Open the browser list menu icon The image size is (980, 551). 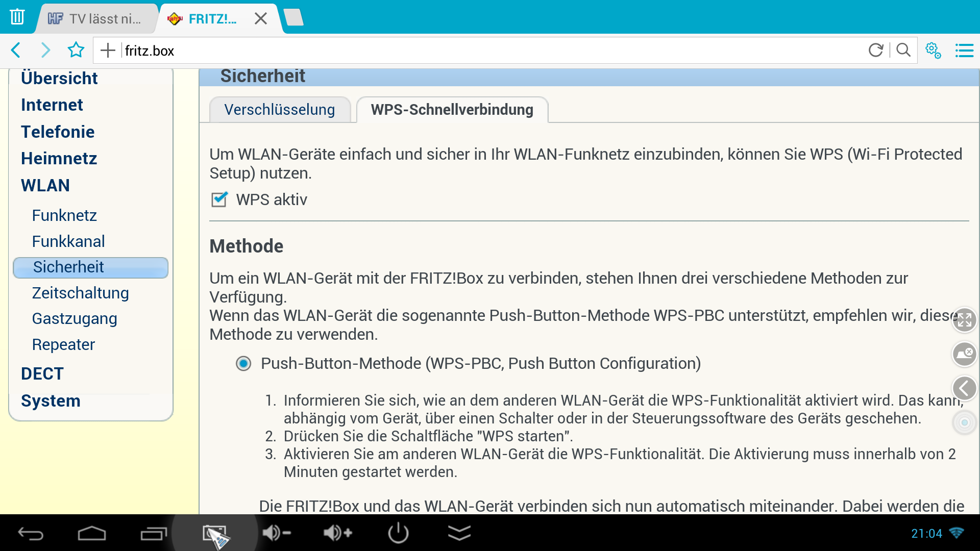964,51
